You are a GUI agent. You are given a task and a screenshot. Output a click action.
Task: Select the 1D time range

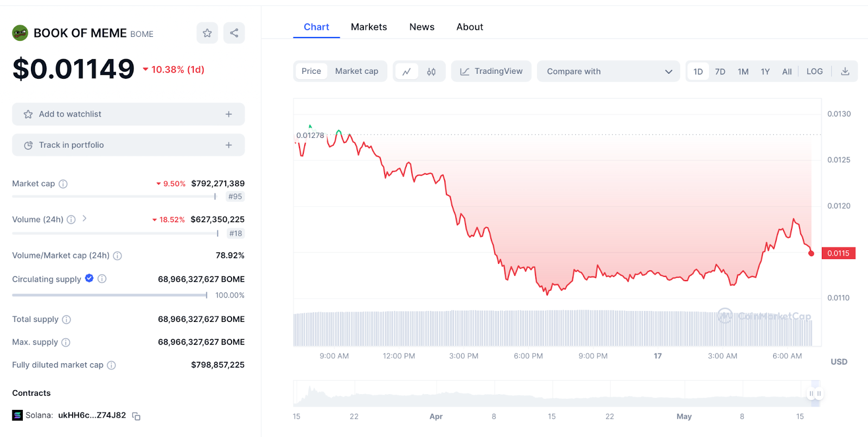[x=698, y=72]
